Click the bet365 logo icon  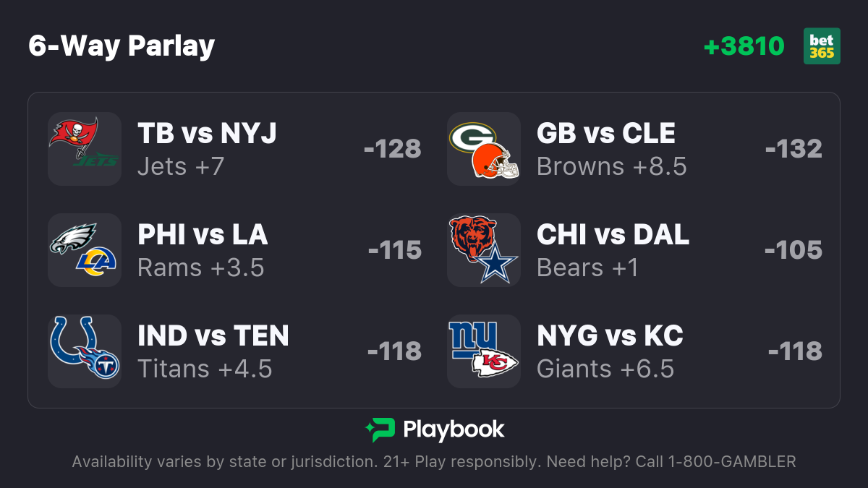(822, 46)
